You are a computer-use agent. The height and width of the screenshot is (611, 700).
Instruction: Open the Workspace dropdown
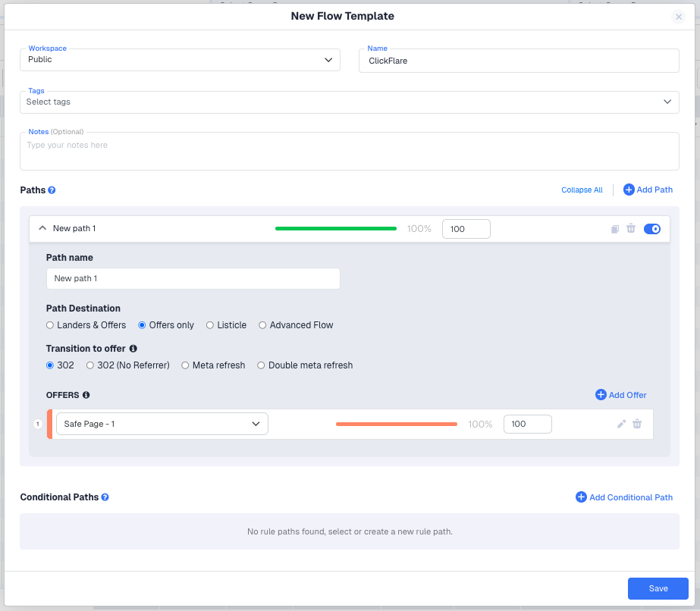[x=180, y=60]
